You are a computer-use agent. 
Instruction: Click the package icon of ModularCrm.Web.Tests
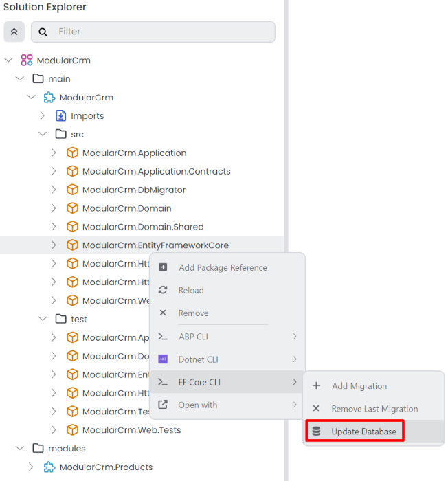point(72,429)
